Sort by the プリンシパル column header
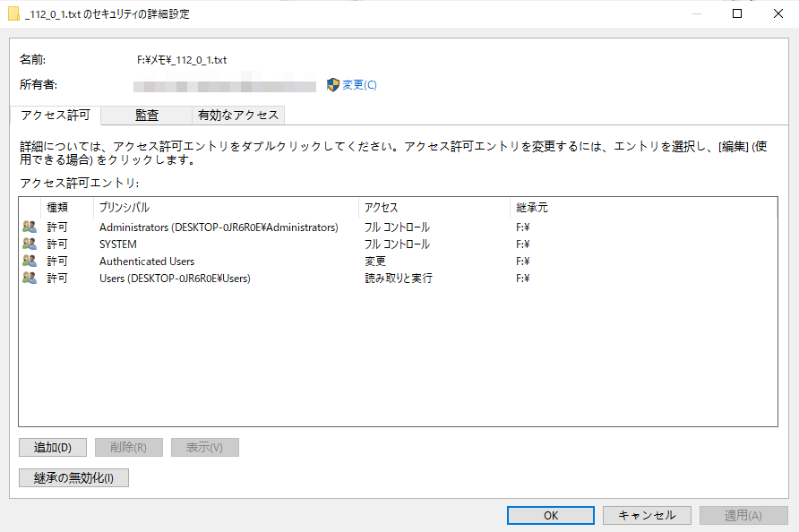Viewport: 799px width, 532px height. 125,208
